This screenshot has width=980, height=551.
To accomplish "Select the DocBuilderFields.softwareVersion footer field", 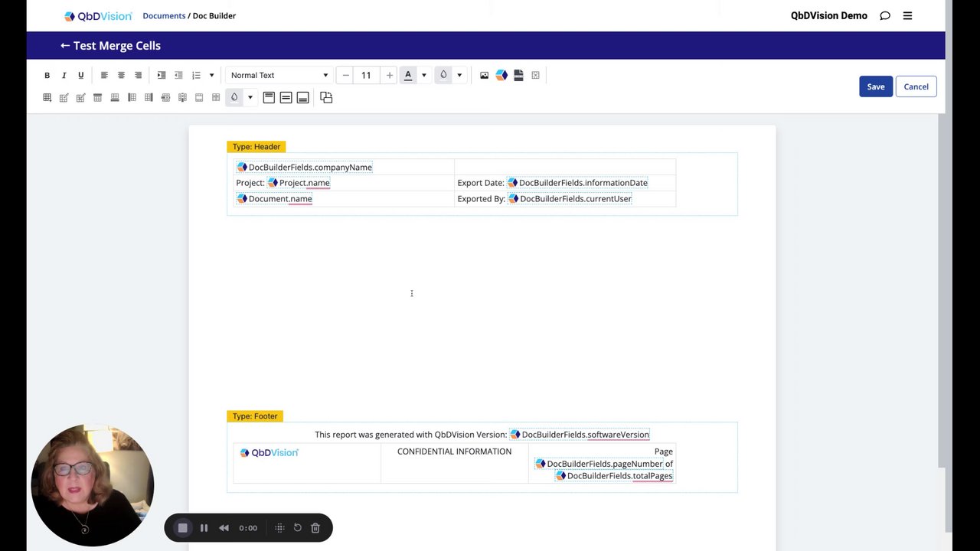I will pos(580,435).
